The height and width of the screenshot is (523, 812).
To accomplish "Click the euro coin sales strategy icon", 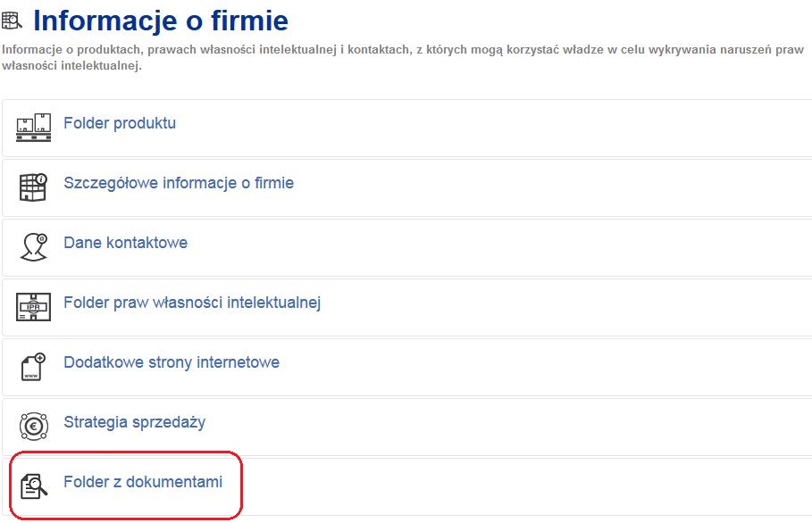I will [x=34, y=427].
